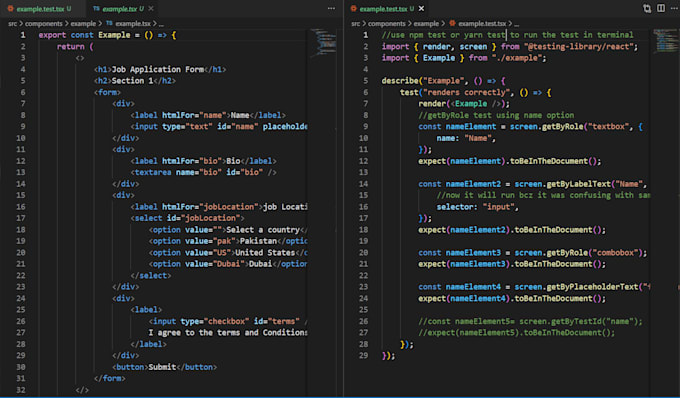
Task: Open changes compare icon in right editor
Action: 647,8
